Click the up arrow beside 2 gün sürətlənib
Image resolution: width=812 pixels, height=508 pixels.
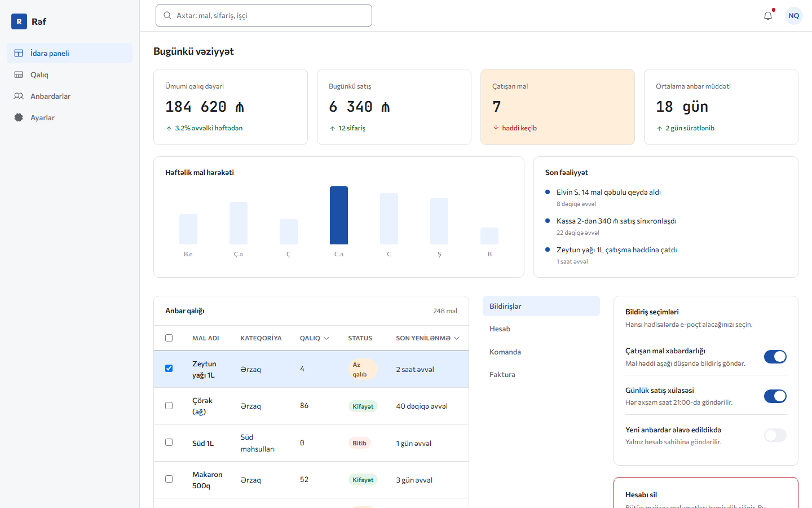point(660,129)
